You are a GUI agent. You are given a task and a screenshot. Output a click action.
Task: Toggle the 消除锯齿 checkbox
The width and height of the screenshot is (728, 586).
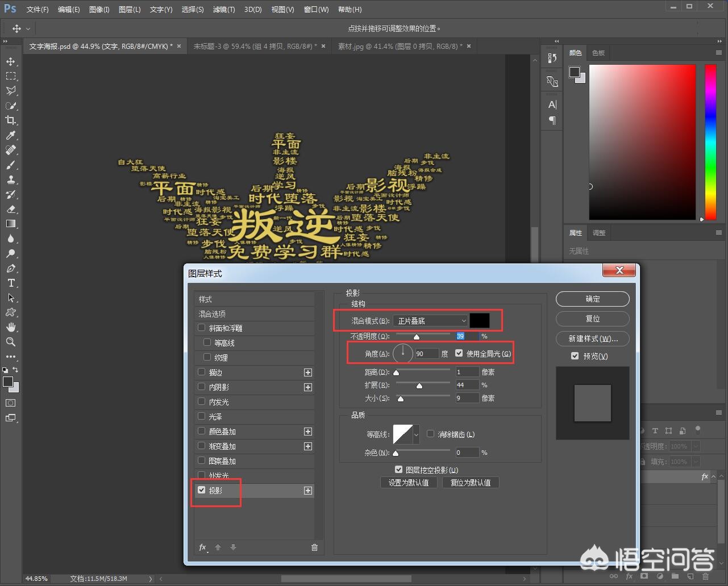(430, 434)
